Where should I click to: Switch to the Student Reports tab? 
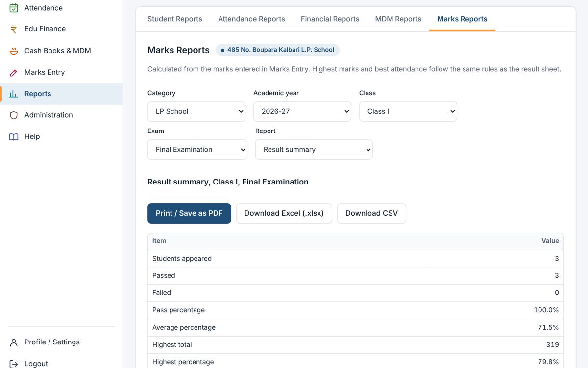(x=175, y=19)
